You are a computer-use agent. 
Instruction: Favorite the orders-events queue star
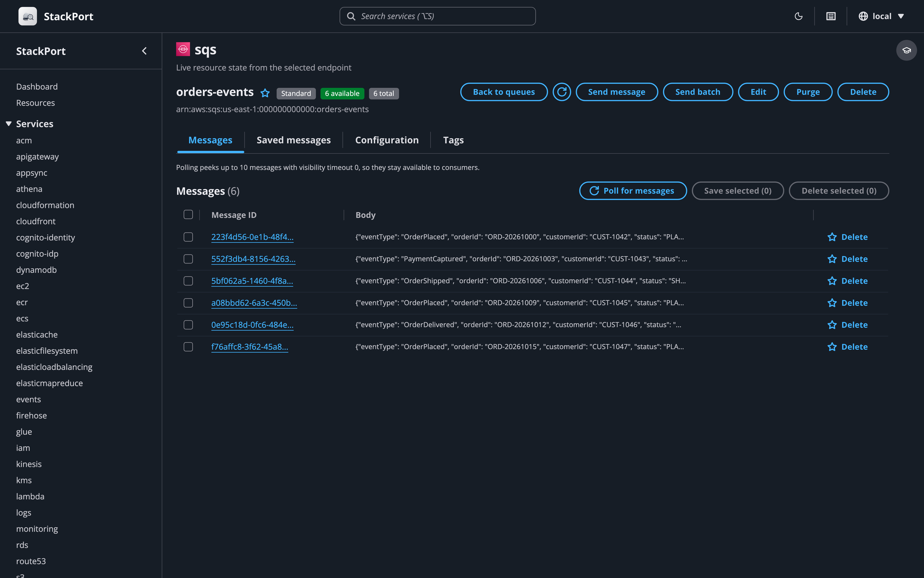[265, 93]
